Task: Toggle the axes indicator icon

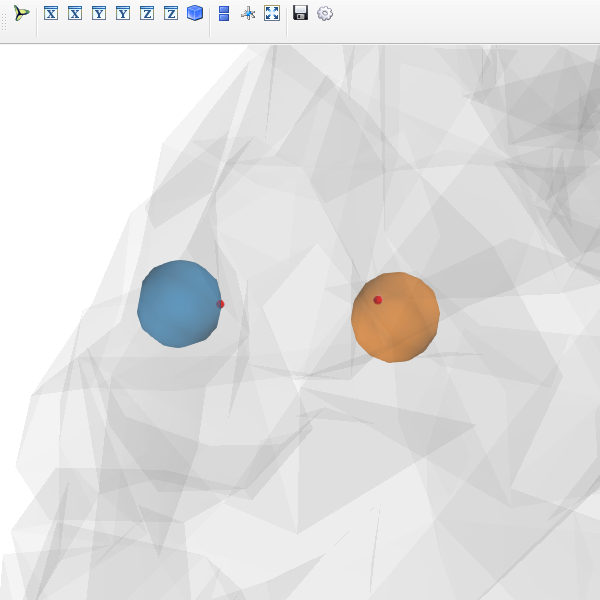Action: (248, 14)
